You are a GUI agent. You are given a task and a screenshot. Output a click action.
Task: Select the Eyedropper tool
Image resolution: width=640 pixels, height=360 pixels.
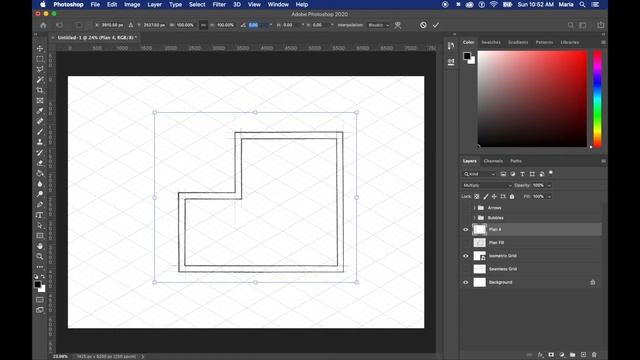point(40,111)
